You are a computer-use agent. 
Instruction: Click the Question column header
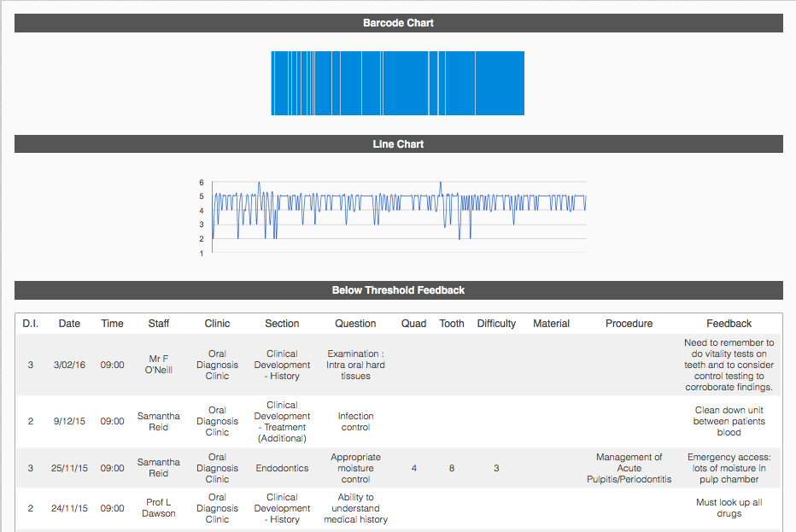tap(355, 324)
